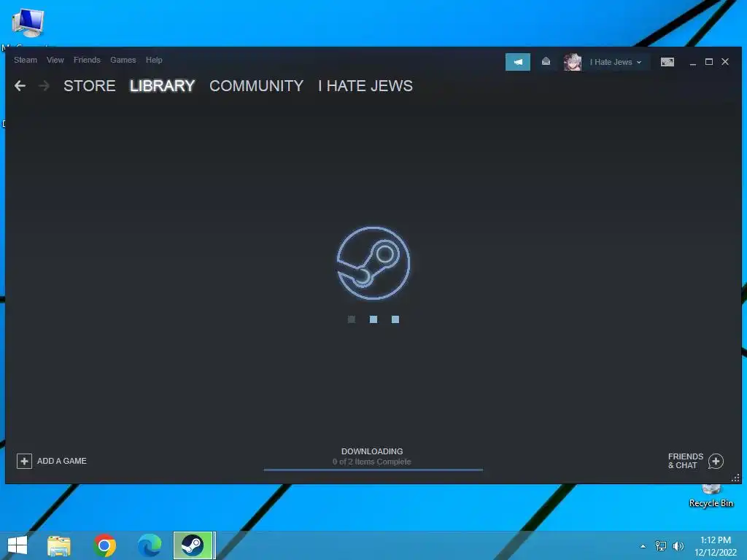Open the DOWNLOADING status link
The height and width of the screenshot is (560, 747).
coord(372,451)
